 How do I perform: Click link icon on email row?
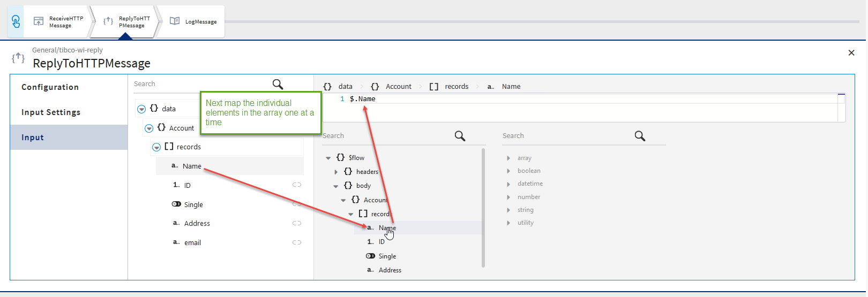[297, 242]
